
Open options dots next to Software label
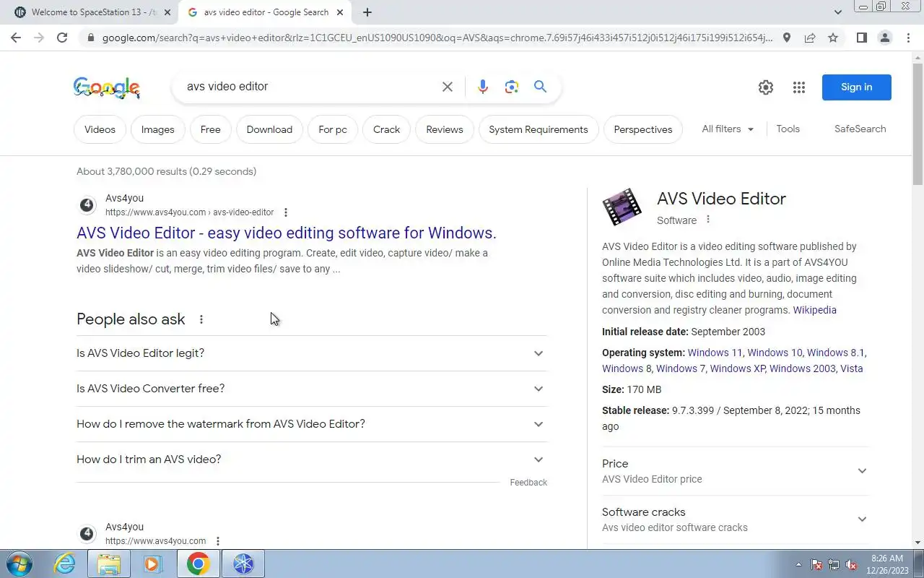[x=708, y=220]
